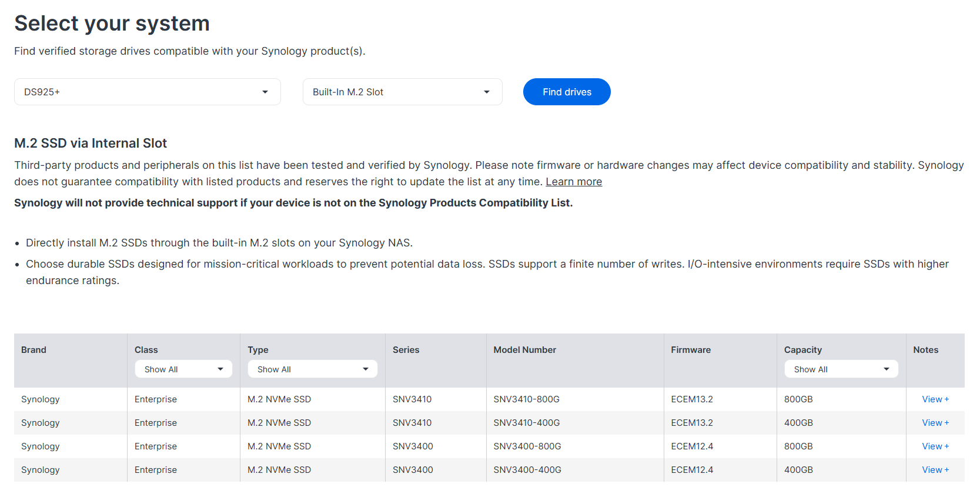This screenshot has width=980, height=497.
Task: Click firmware ECEM12.4 in SNV3400-400G row
Action: (692, 470)
